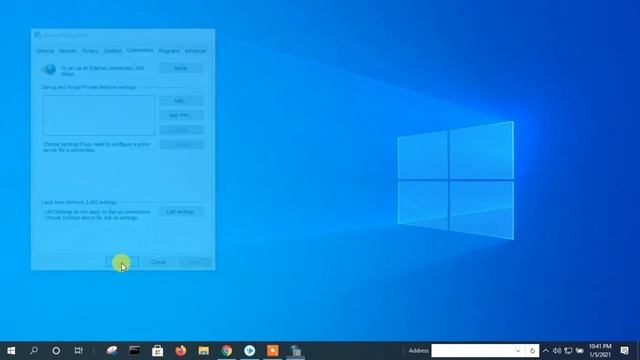640x360 pixels.
Task: Refresh the Address toolbar
Action: pyautogui.click(x=532, y=351)
